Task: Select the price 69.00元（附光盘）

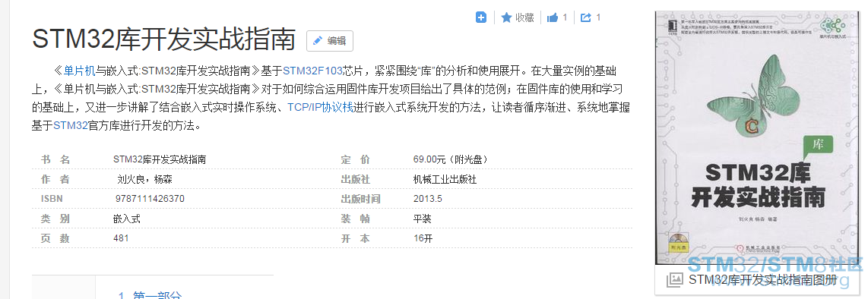Action: coord(451,159)
